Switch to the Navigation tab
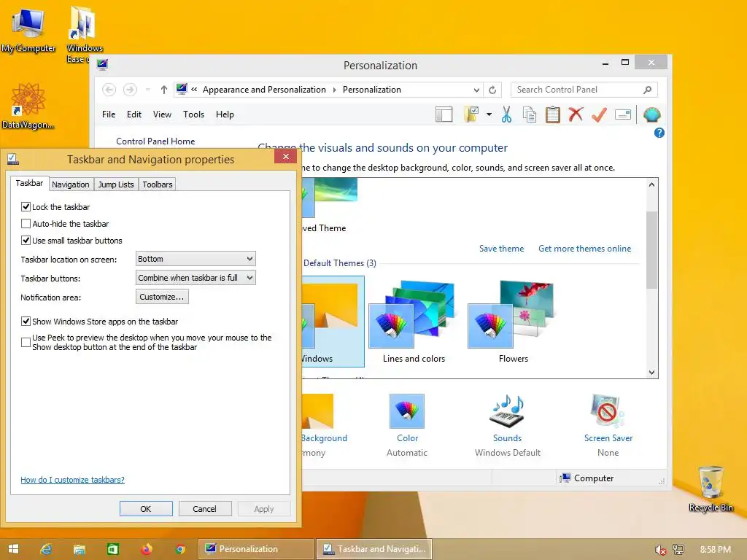Viewport: 747px width, 560px height. click(x=71, y=184)
